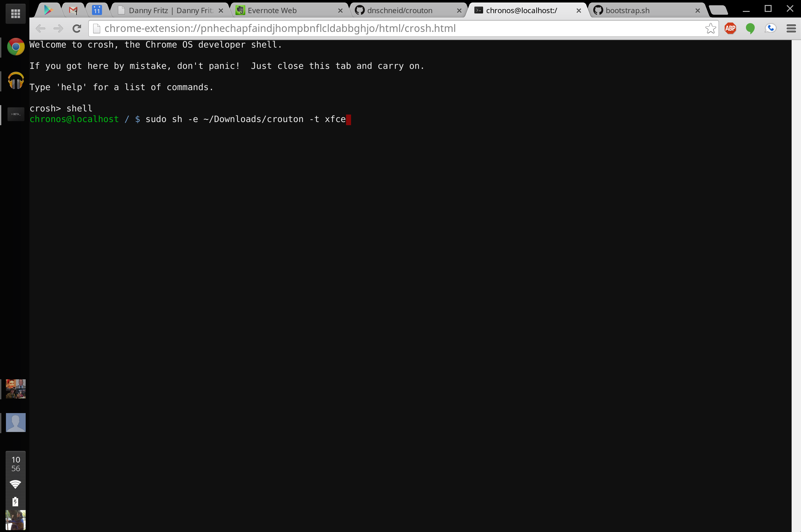Click the battery charging indicator
Image resolution: width=801 pixels, height=532 pixels.
tap(15, 502)
